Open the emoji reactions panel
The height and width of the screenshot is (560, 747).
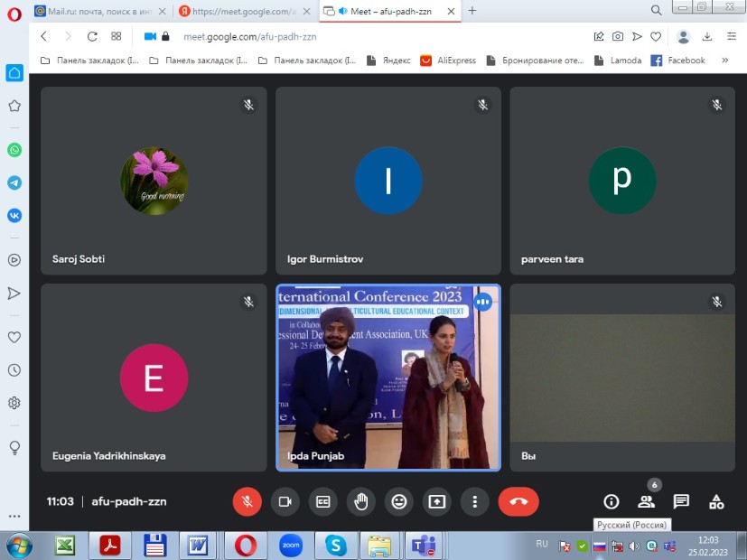(x=399, y=501)
